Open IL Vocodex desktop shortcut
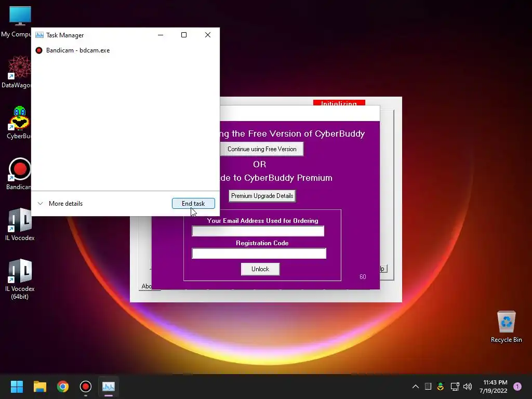The image size is (532, 399). [x=20, y=224]
